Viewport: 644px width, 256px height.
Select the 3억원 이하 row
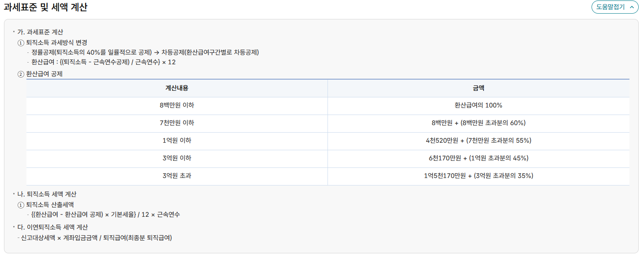(x=177, y=159)
